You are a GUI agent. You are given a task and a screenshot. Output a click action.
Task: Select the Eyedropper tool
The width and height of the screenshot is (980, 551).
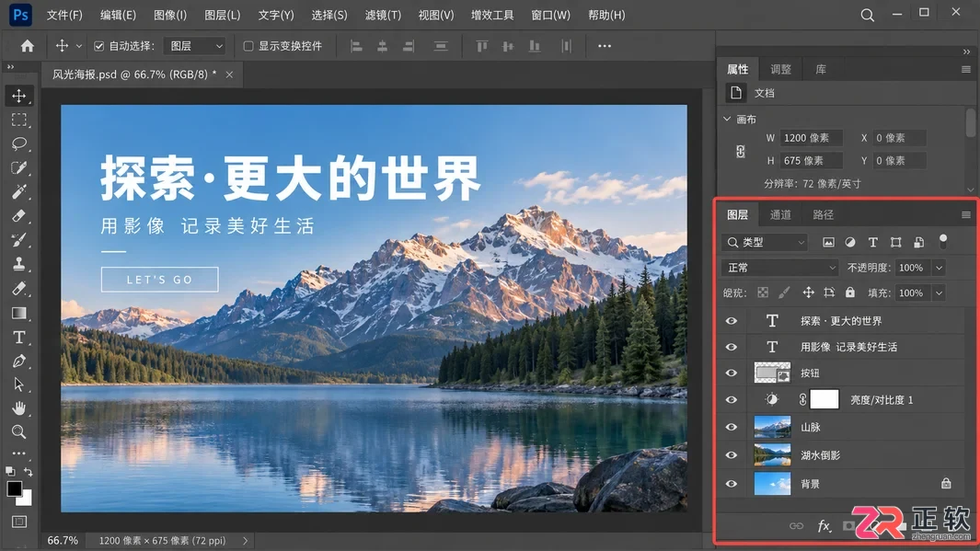[18, 191]
